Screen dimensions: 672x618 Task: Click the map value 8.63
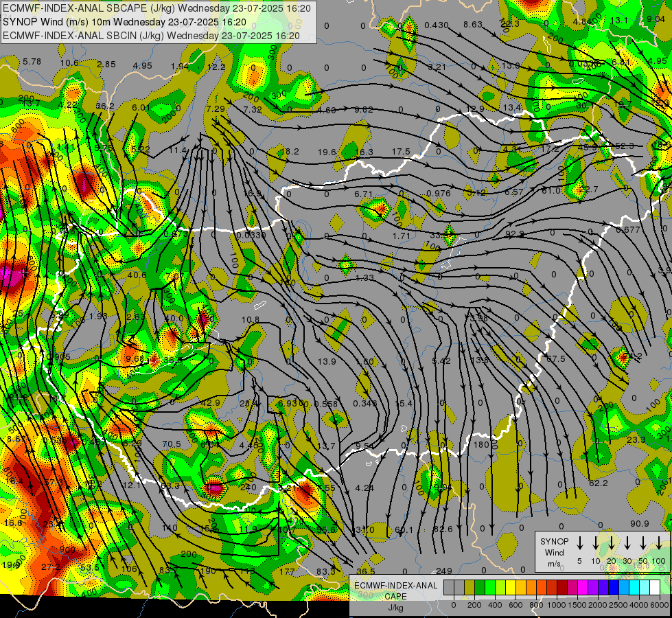tap(473, 25)
